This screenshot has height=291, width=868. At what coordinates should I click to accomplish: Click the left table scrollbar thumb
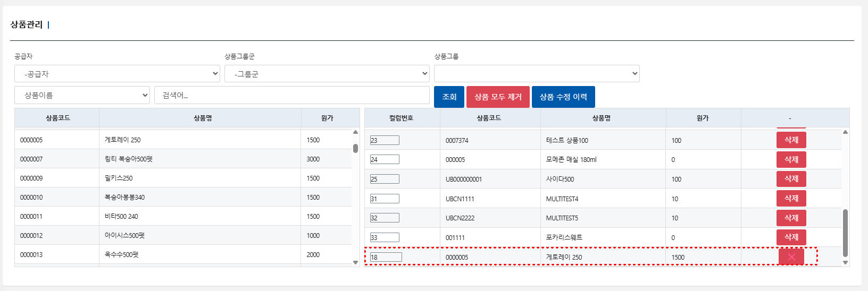(x=355, y=148)
